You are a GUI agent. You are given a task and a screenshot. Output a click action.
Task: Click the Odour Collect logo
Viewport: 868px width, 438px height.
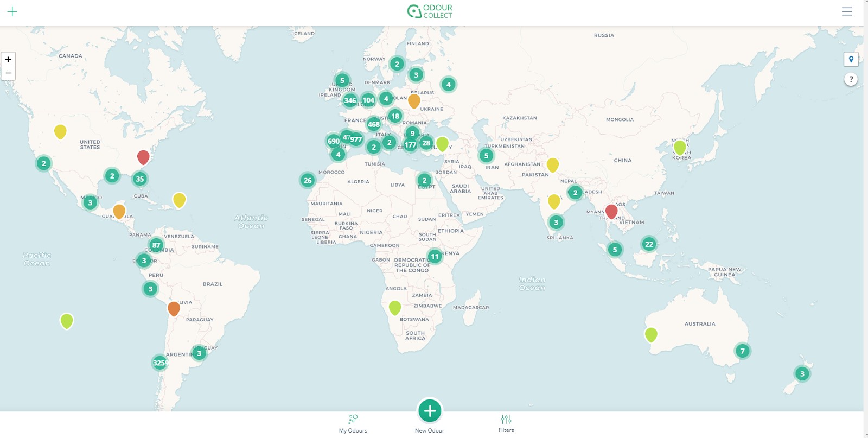pos(430,11)
